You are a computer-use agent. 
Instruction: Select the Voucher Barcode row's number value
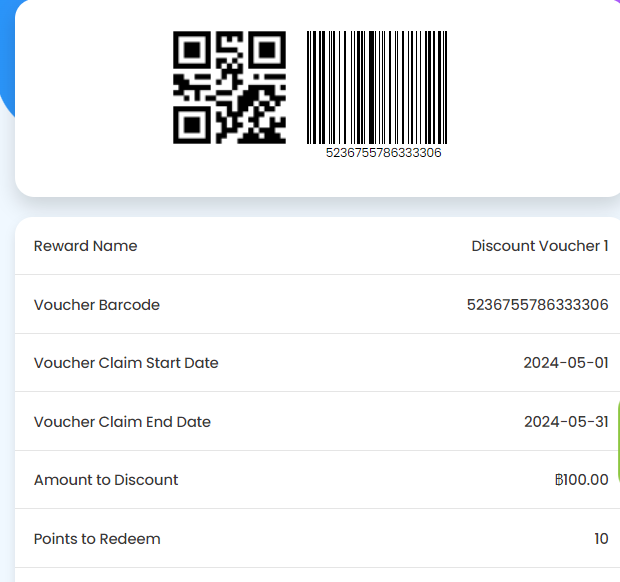tap(537, 305)
